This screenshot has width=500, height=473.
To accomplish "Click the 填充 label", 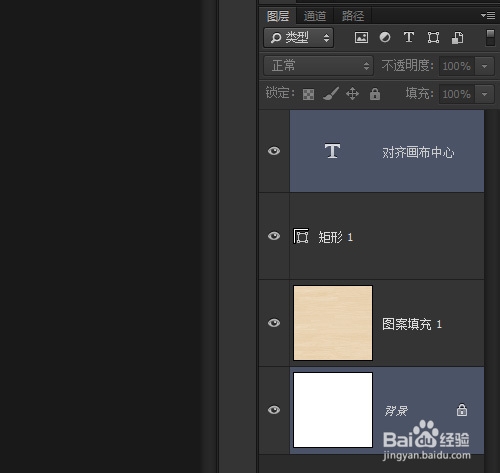I will click(x=419, y=94).
